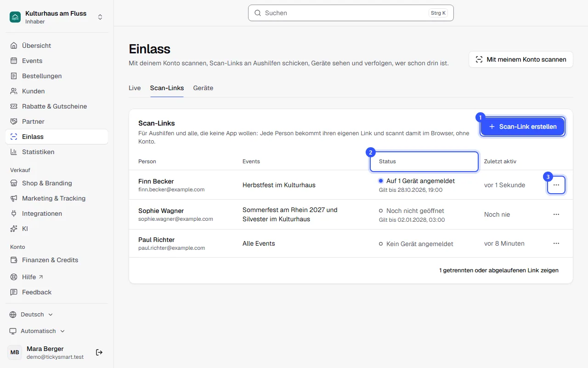The width and height of the screenshot is (588, 368).
Task: Click the Alle Events cell
Action: 259,243
